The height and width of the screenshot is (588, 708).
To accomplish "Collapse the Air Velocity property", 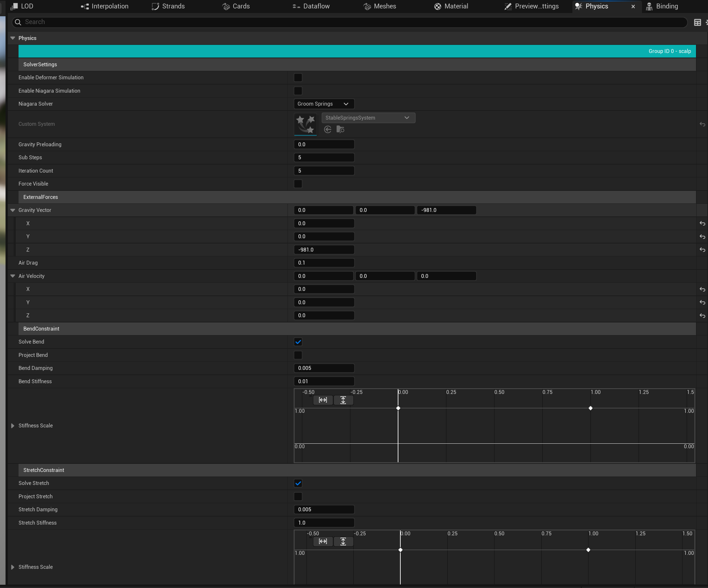I will click(13, 276).
